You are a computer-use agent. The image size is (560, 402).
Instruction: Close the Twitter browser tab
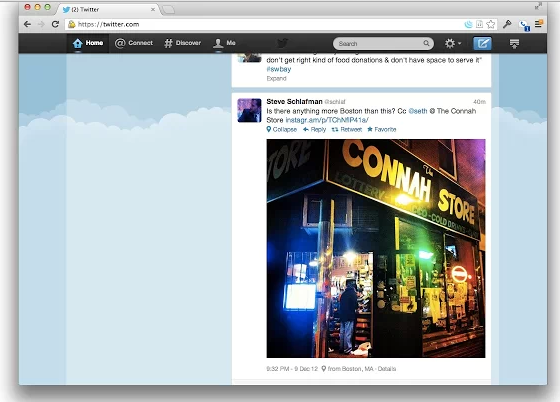[153, 9]
